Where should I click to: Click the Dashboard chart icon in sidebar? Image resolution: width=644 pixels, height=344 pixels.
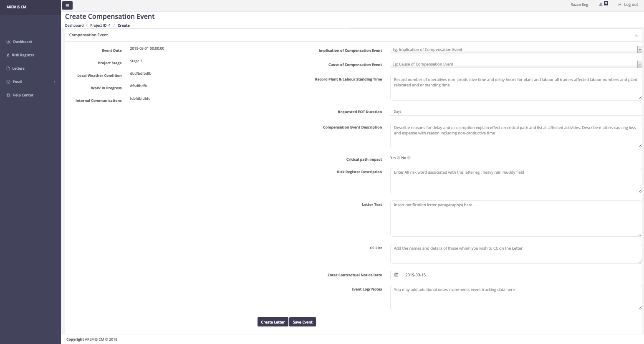pos(8,42)
